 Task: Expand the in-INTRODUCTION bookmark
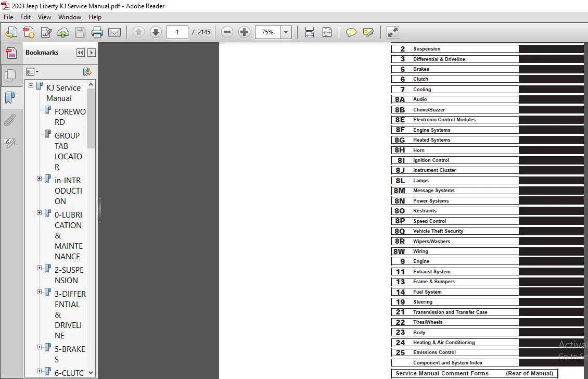[x=40, y=179]
